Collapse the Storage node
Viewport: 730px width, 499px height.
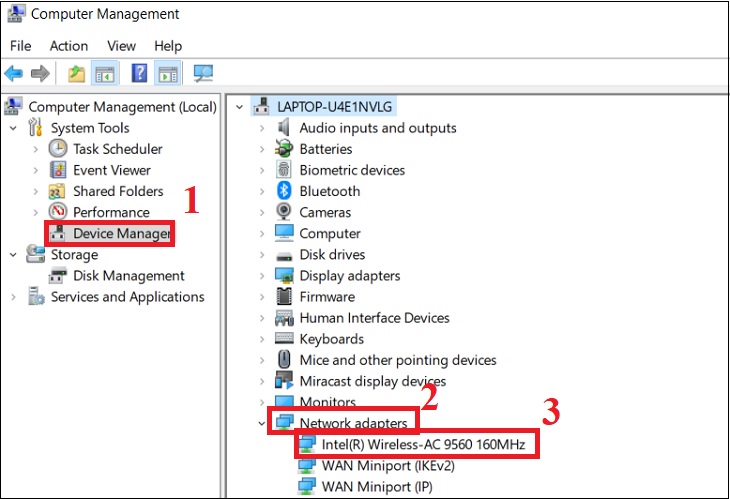tap(14, 255)
